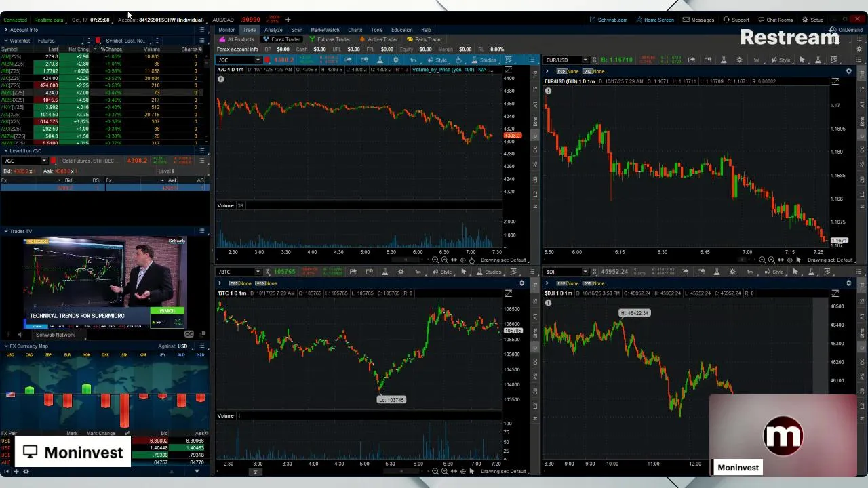Viewport: 868px width, 488px height.
Task: Open settings gear on /BTC chart
Action: (x=401, y=272)
